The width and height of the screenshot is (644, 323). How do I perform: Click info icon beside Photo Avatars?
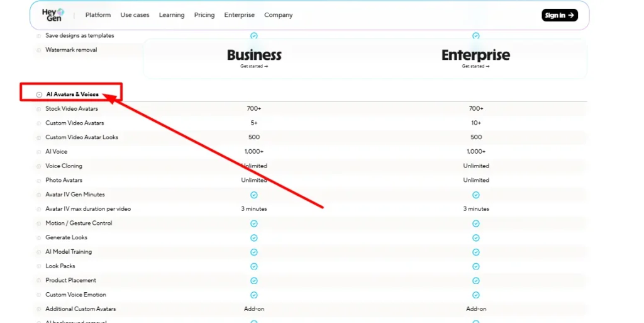pyautogui.click(x=39, y=181)
